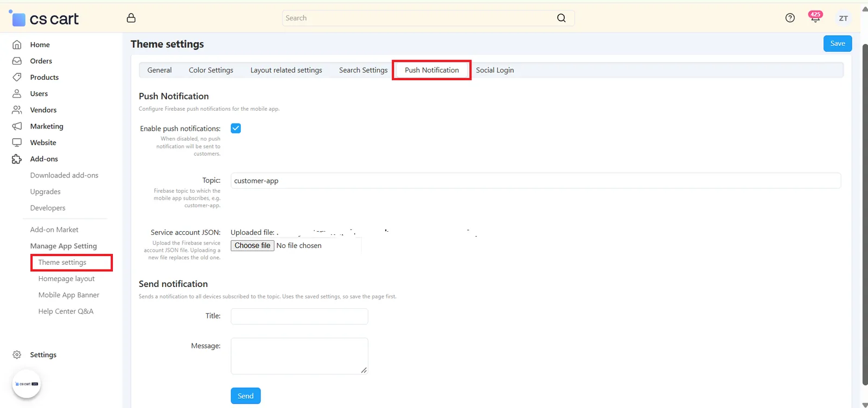Open Vendors in sidebar
The width and height of the screenshot is (868, 408).
coord(43,110)
